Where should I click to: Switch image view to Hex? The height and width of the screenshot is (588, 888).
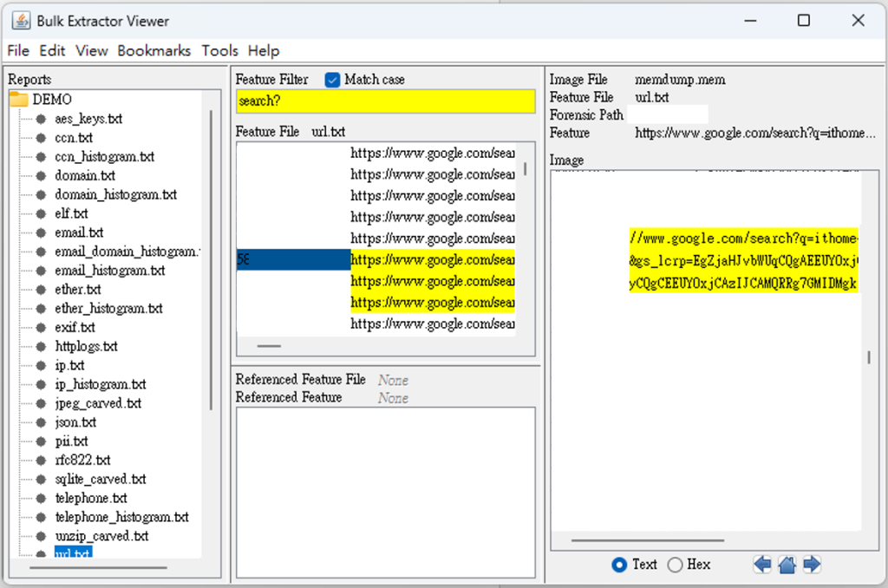point(675,565)
